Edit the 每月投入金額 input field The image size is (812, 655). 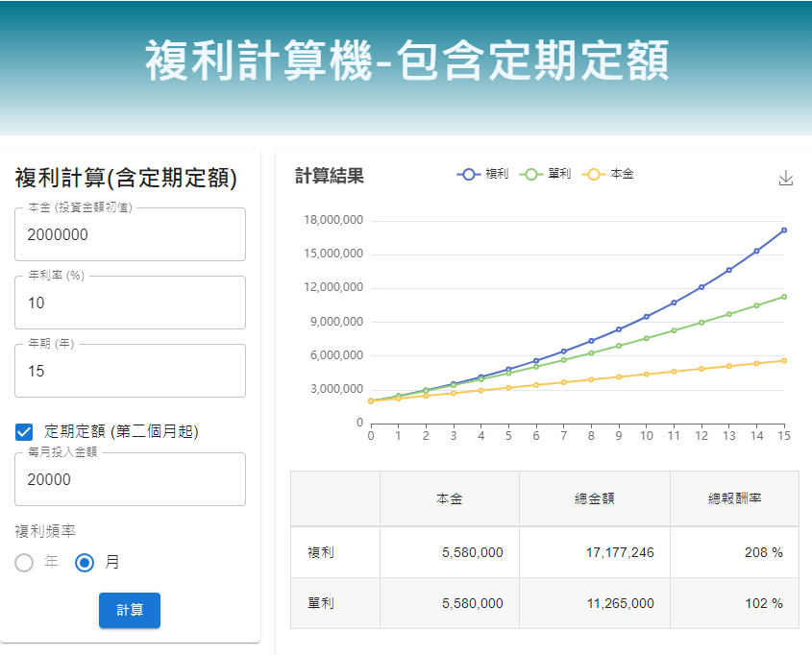point(130,480)
